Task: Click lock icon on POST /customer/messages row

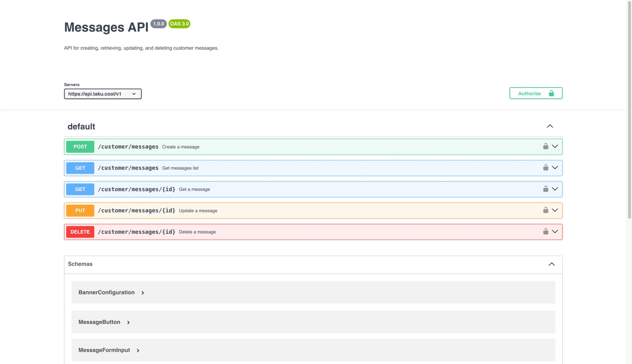Action: (x=545, y=146)
